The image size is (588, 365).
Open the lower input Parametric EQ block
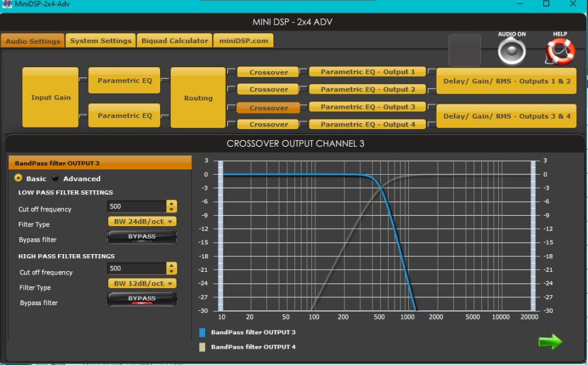point(124,115)
